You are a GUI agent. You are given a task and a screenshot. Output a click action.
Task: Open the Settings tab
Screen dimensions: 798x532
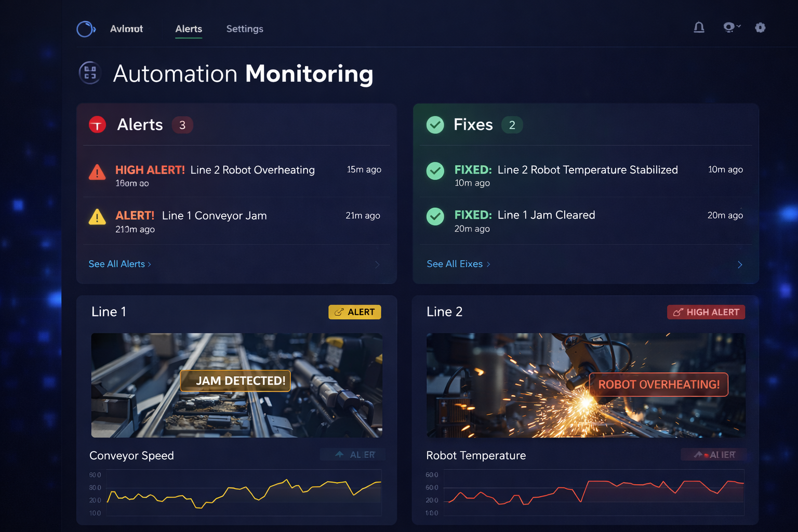245,29
